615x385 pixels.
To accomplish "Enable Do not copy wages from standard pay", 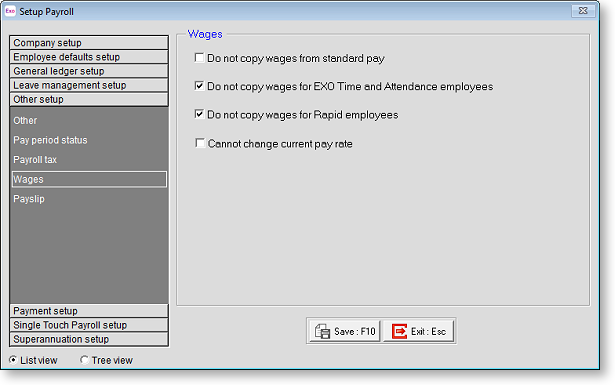I will (x=199, y=58).
